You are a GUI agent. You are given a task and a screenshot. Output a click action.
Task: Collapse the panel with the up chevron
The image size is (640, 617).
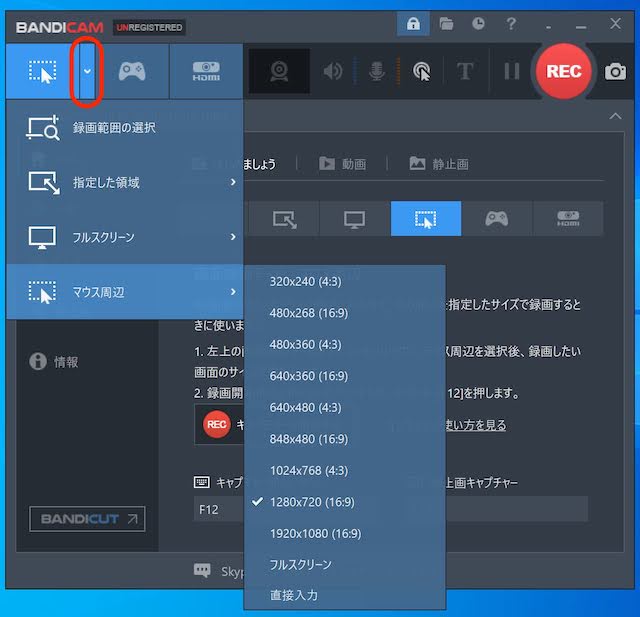click(x=615, y=116)
